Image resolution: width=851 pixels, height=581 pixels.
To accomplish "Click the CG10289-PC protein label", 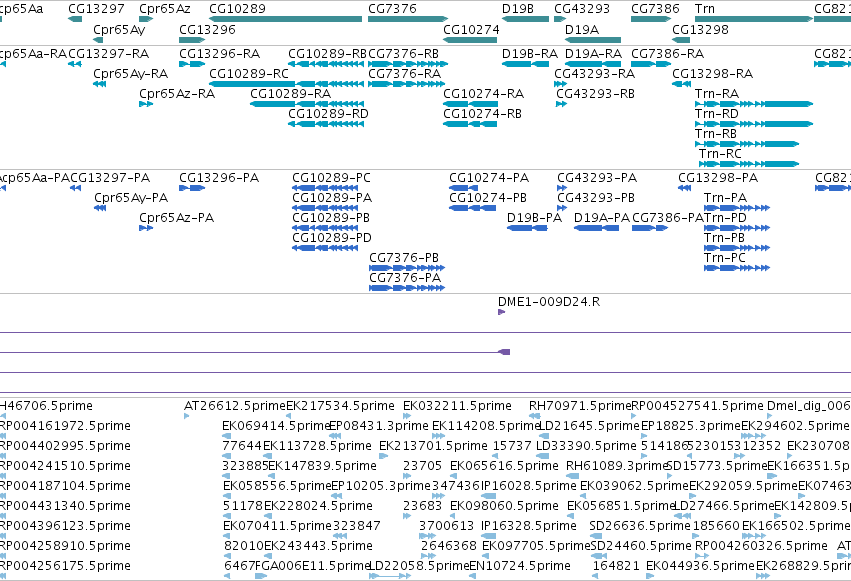I will 331,178.
